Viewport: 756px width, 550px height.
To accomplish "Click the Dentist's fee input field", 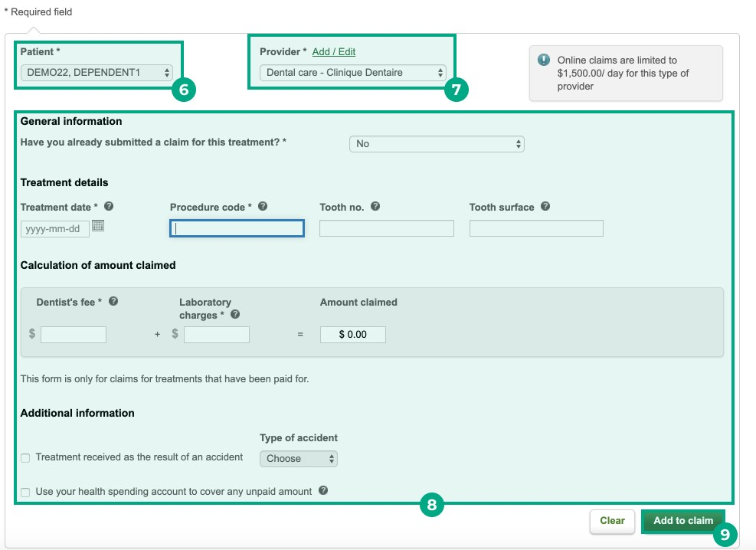I will click(x=74, y=334).
